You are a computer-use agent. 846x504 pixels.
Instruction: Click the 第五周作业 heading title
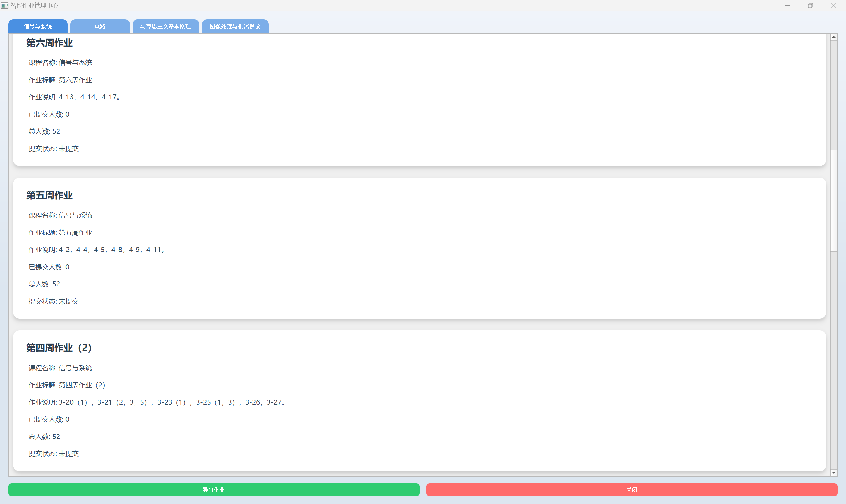(x=50, y=196)
